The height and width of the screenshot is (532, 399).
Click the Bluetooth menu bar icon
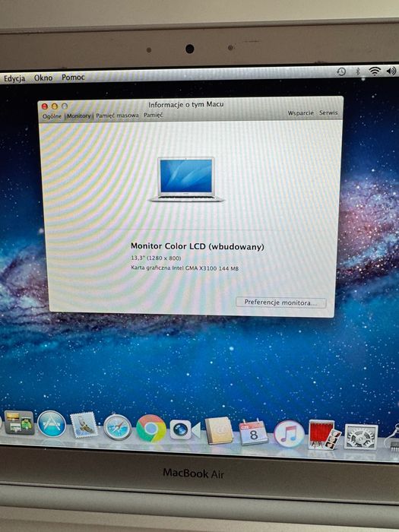click(358, 71)
